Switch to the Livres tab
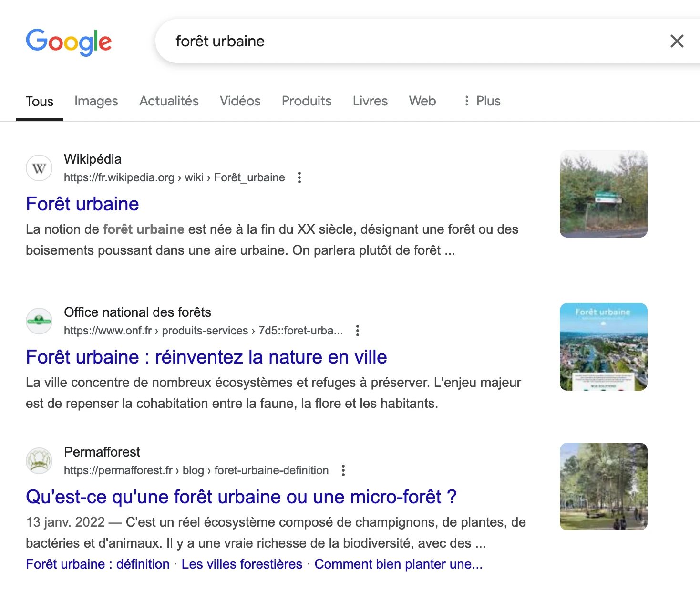Screen dimensions: 700x603 click(x=370, y=101)
